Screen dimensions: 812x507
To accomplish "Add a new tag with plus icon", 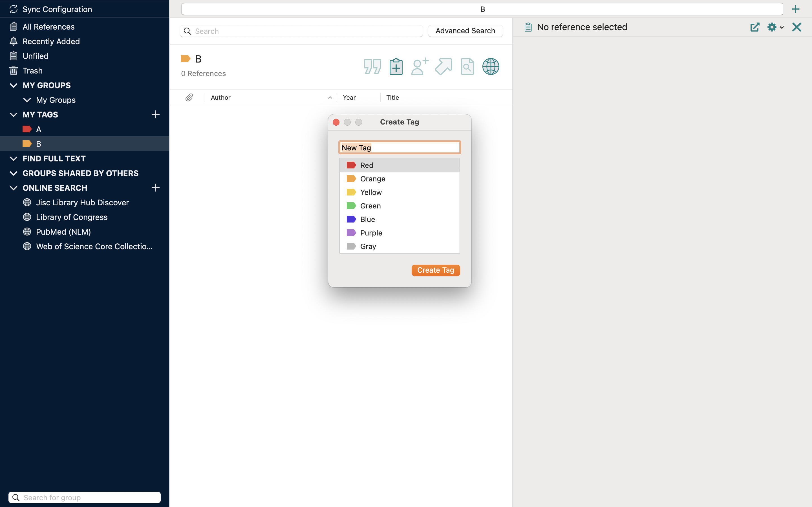I will 155,115.
